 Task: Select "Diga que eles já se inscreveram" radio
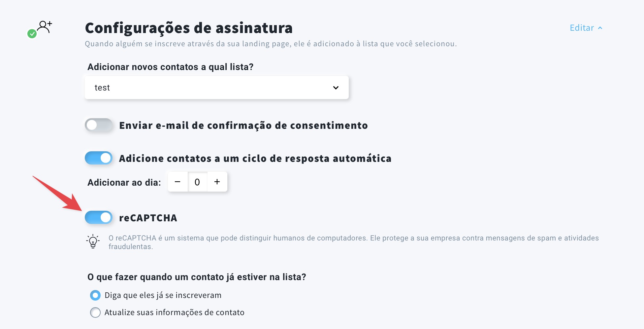[x=95, y=295]
